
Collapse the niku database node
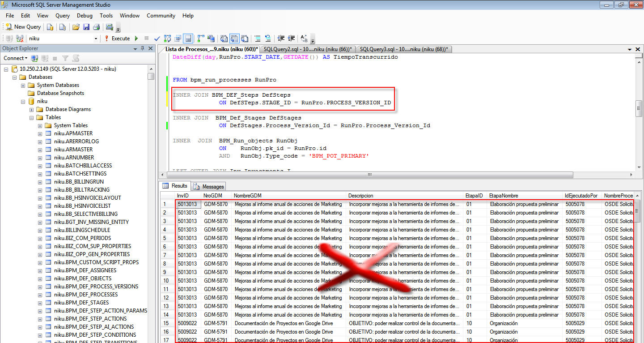click(x=23, y=101)
